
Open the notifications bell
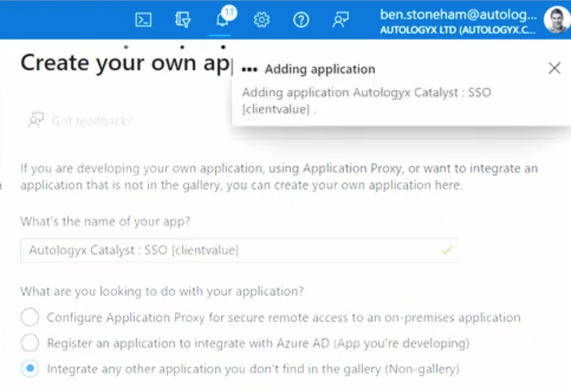click(223, 19)
